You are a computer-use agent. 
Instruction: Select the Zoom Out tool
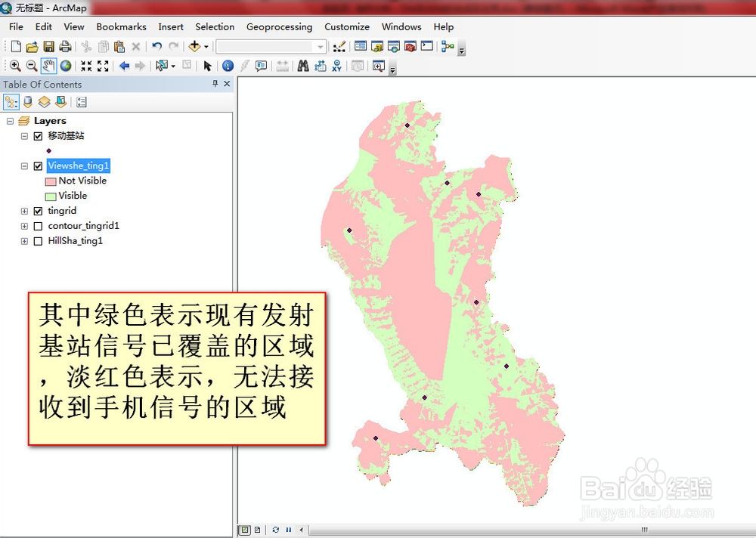pos(31,66)
